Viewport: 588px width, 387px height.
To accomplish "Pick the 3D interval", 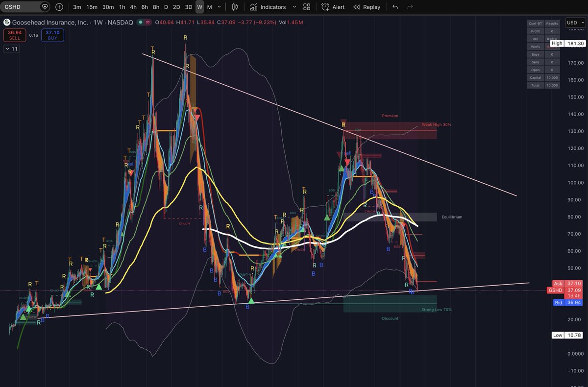I will pos(189,7).
